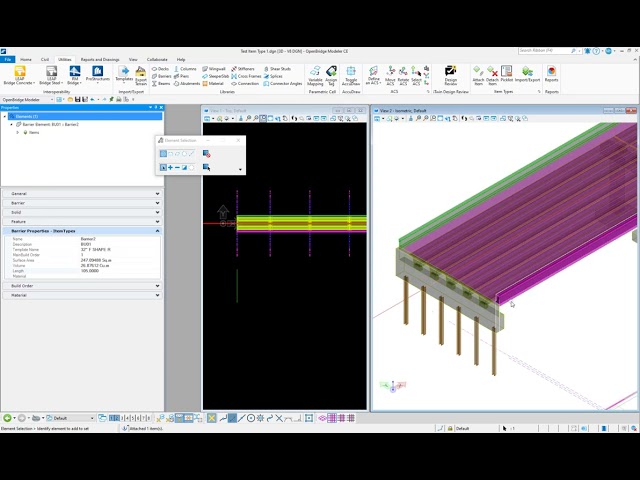Expand the Barrier properties section
Image resolution: width=640 pixels, height=480 pixels.
pyautogui.click(x=82, y=203)
